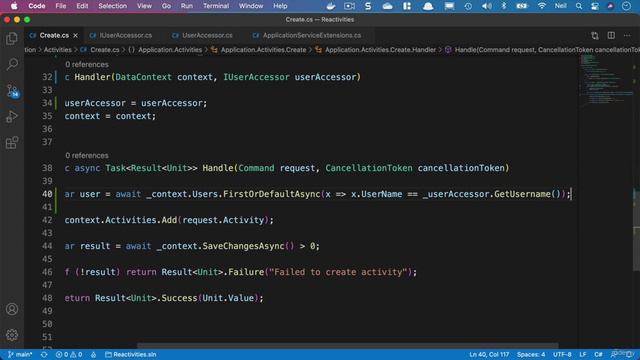The width and height of the screenshot is (640, 360).
Task: Close the Create.cs tab
Action: pos(76,36)
